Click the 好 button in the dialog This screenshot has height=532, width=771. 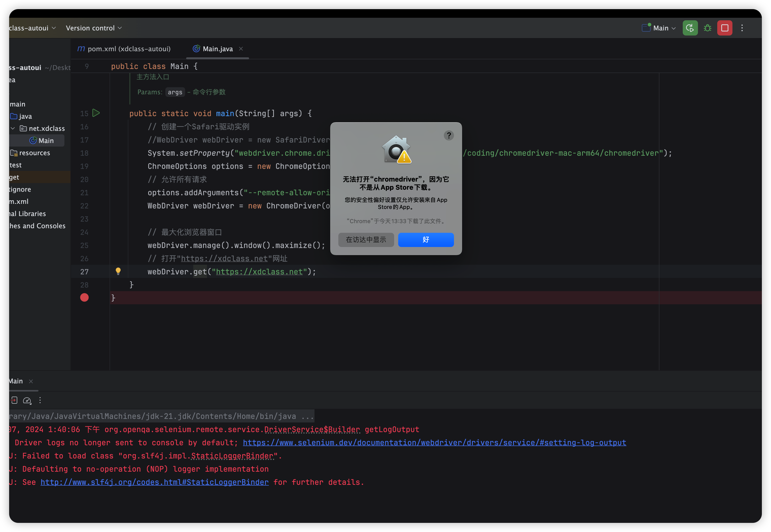tap(426, 239)
